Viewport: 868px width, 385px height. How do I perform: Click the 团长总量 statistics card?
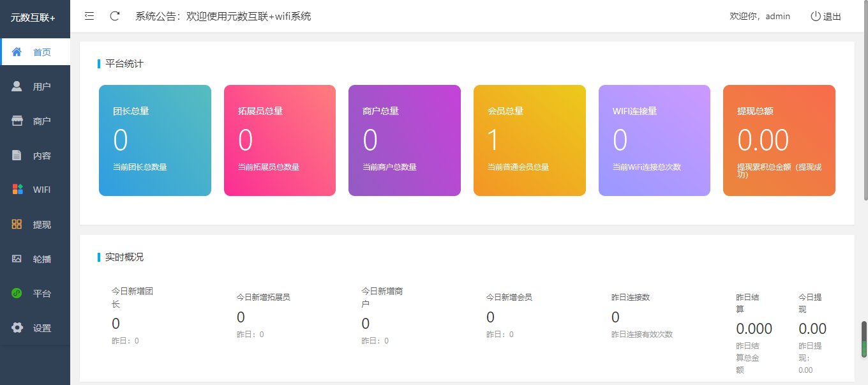click(154, 140)
